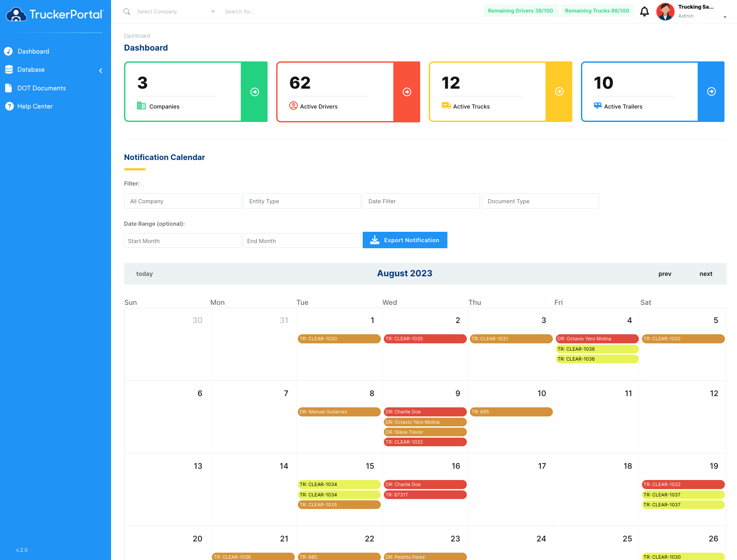
Task: Open TR: 6731T event on August 16
Action: coord(425,495)
